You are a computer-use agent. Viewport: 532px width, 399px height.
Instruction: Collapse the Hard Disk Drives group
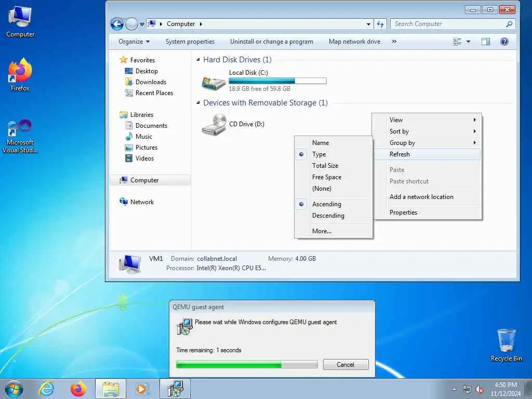[x=198, y=60]
